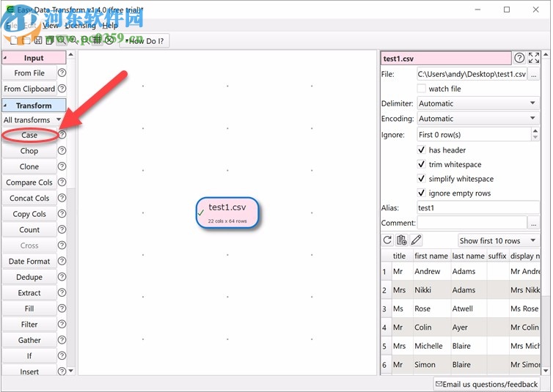This screenshot has width=553, height=392.
Task: Open help icon next to Date Format
Action: click(x=62, y=261)
